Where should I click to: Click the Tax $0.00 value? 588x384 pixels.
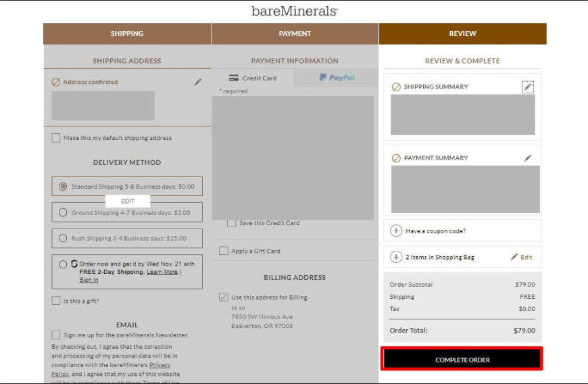tap(527, 309)
